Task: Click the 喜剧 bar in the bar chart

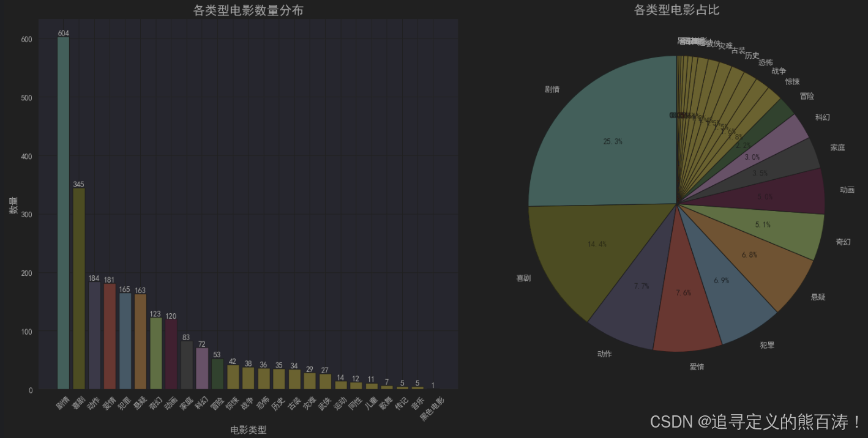Action: pyautogui.click(x=78, y=289)
